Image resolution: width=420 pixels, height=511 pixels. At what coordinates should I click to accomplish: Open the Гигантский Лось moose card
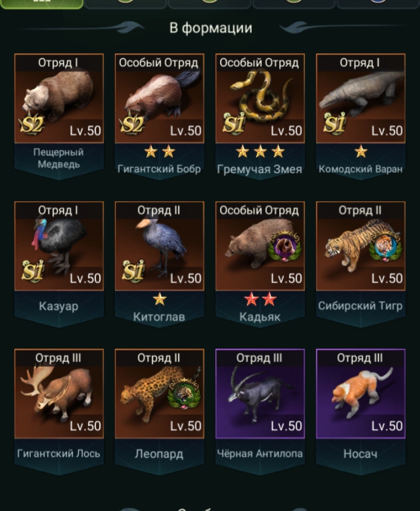(59, 393)
